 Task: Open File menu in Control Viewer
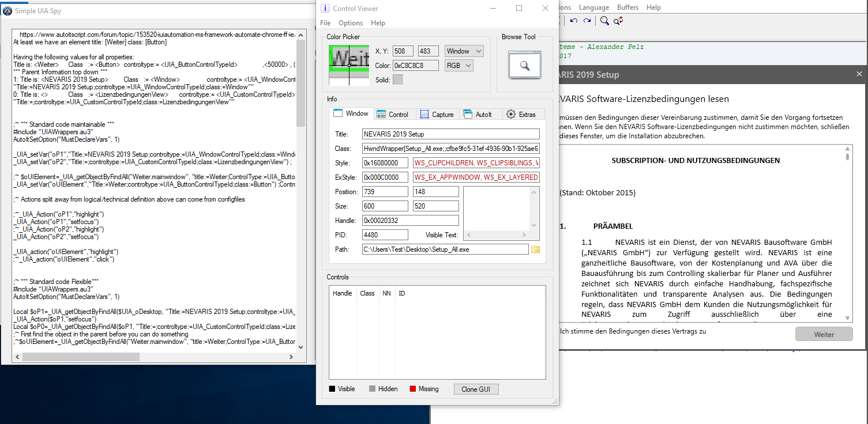pos(325,23)
